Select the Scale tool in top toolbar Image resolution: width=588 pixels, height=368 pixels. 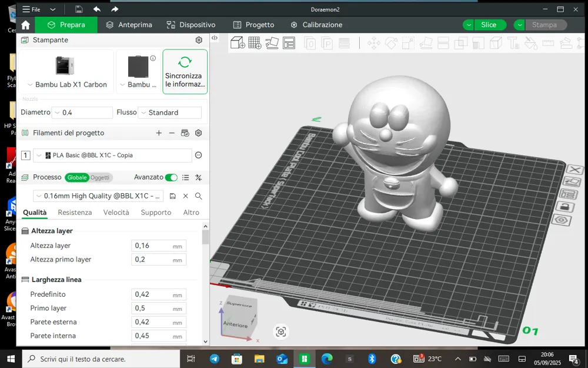pyautogui.click(x=409, y=43)
